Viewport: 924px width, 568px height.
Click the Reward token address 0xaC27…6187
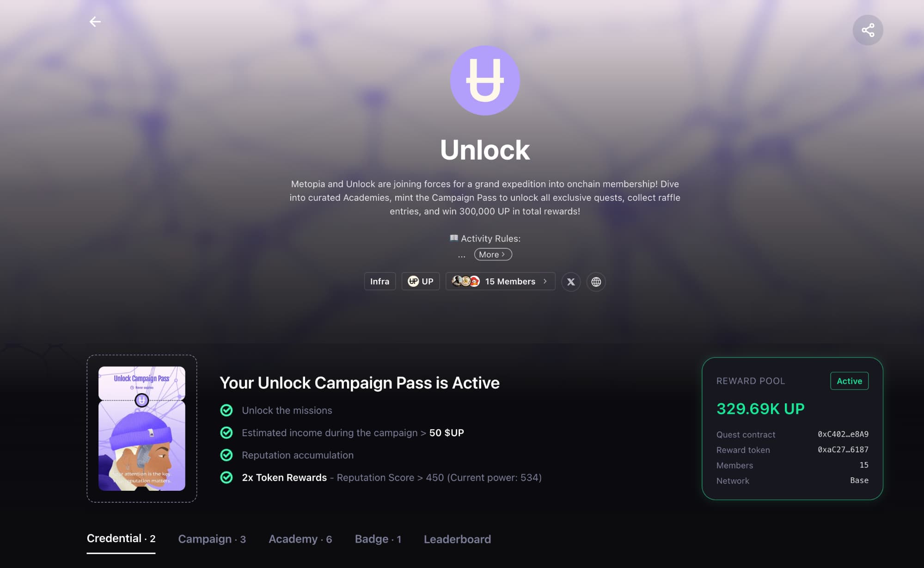click(x=843, y=450)
